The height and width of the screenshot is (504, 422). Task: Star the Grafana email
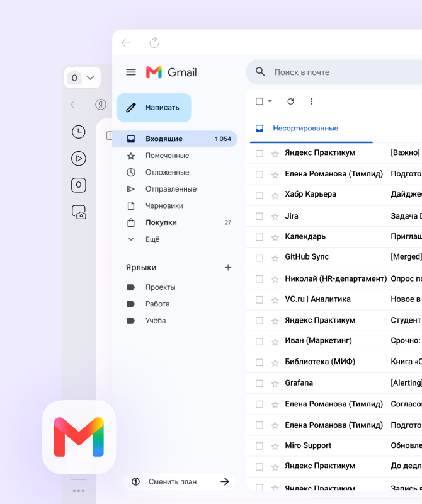[x=275, y=384]
